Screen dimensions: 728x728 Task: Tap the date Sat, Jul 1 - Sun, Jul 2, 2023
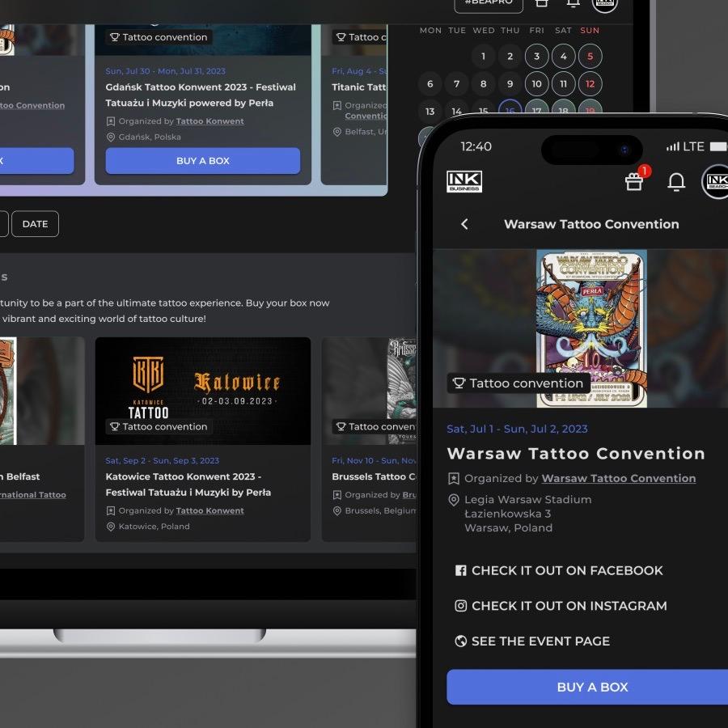coord(517,429)
